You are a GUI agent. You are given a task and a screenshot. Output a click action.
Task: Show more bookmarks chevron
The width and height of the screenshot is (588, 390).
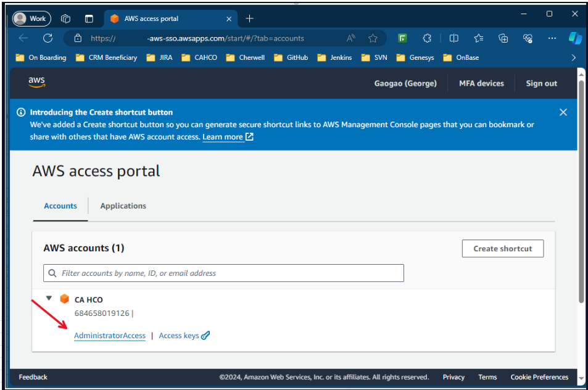click(x=573, y=57)
